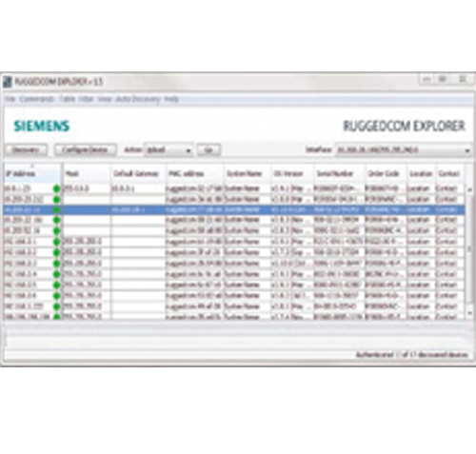The height and width of the screenshot is (454, 476).
Task: Sort by the Contact column header
Action: click(450, 173)
